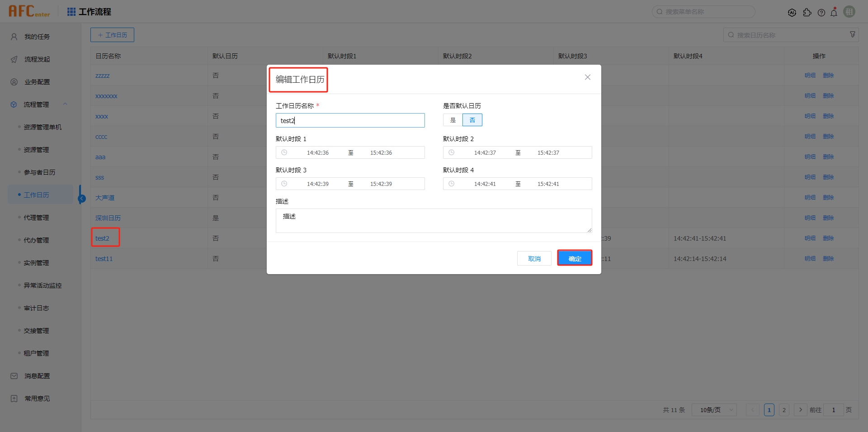Go to 代理管理 in the sidebar
This screenshot has height=432, width=868.
click(36, 218)
